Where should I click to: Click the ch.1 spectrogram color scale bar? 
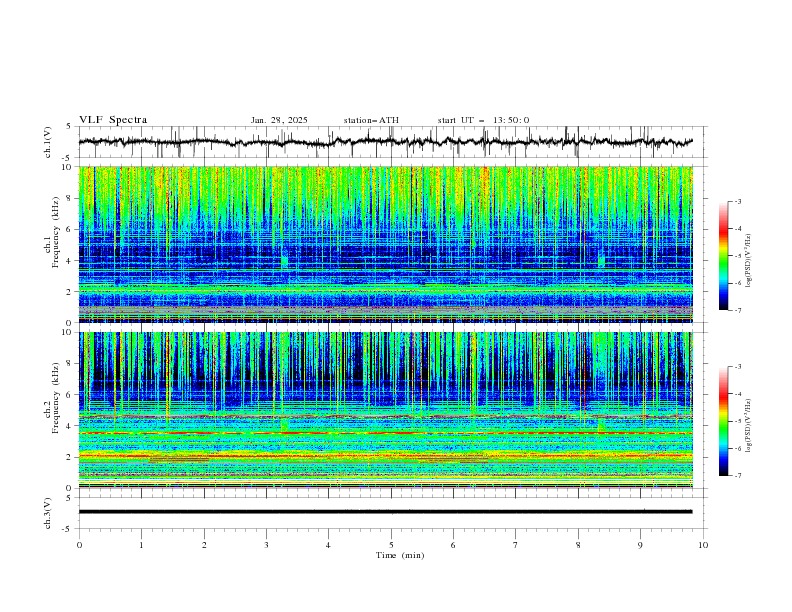pos(724,256)
